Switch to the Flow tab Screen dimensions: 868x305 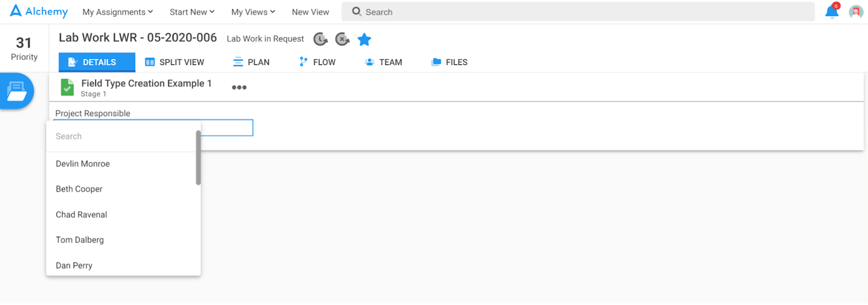coord(318,62)
